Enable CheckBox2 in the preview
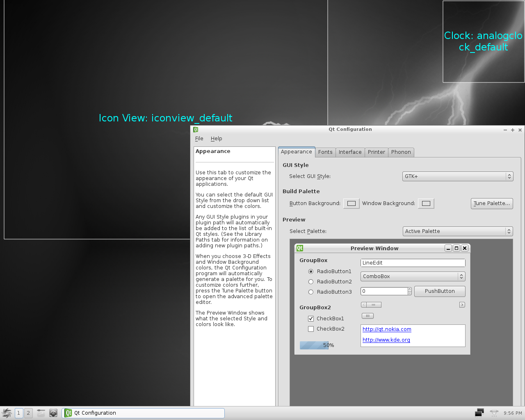Viewport: 525px width, 420px height. pos(311,329)
